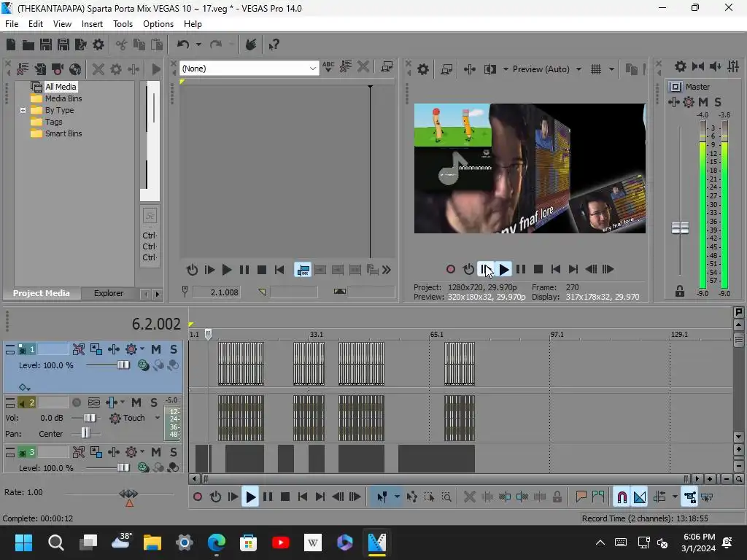This screenshot has width=747, height=560.
Task: Click the Save project icon
Action: coord(46,44)
